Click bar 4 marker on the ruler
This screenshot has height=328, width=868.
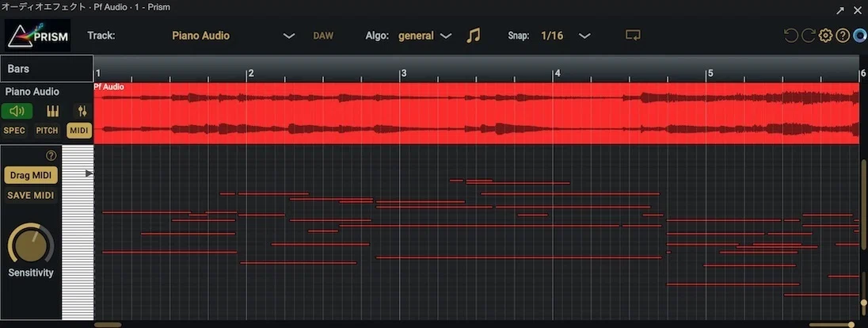(557, 73)
